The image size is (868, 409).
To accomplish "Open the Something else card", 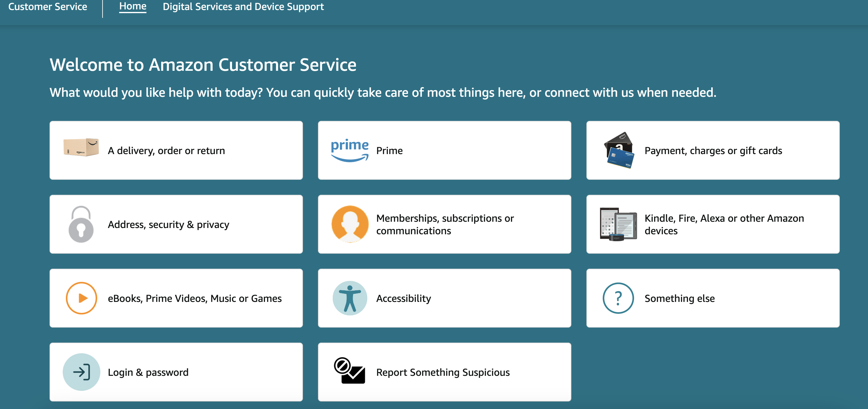I will (713, 298).
